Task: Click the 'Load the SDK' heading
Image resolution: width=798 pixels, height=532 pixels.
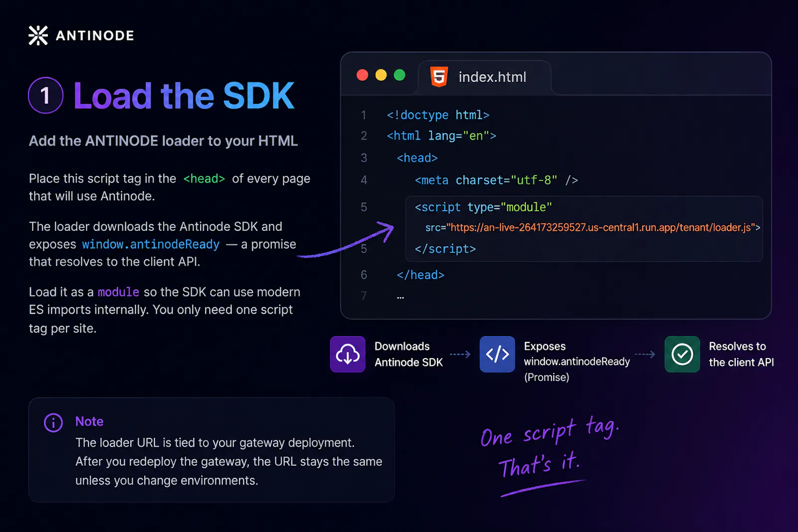Action: (184, 95)
